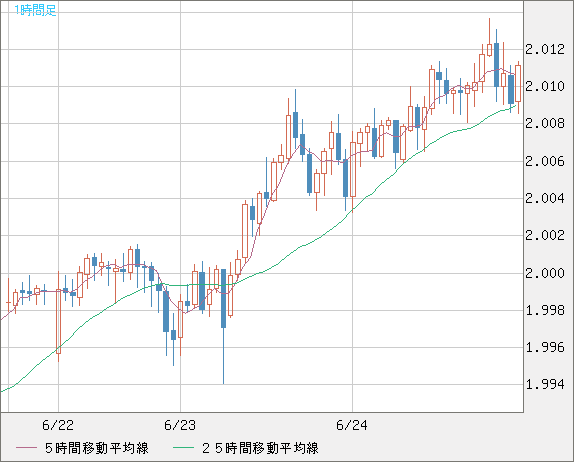Screen dimensions: 574x462
Task: Click the 2.010 price axis label
Action: coord(545,86)
